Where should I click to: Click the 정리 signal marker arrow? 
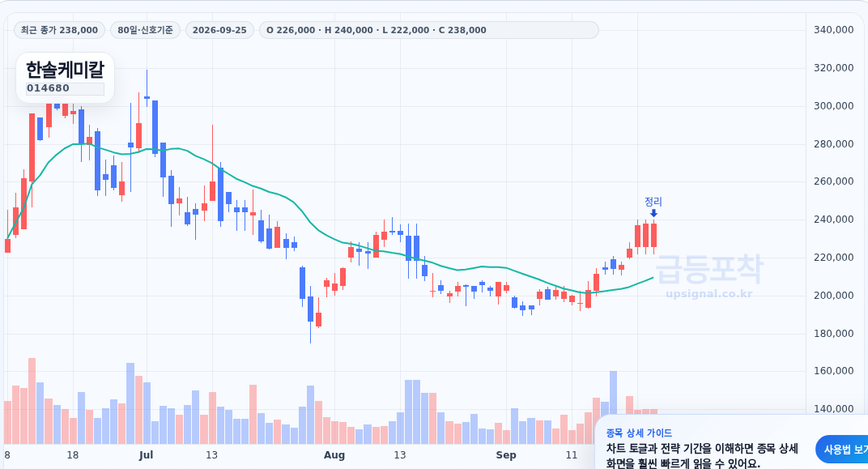(x=653, y=213)
